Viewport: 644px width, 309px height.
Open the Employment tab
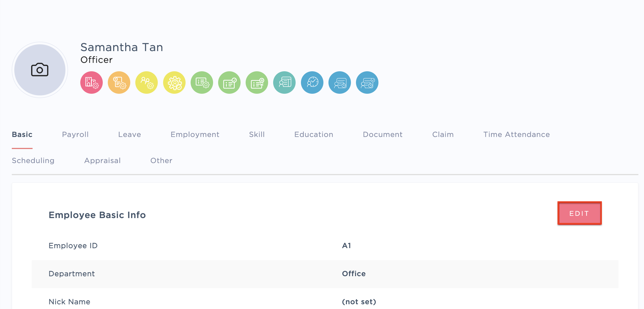pos(195,134)
